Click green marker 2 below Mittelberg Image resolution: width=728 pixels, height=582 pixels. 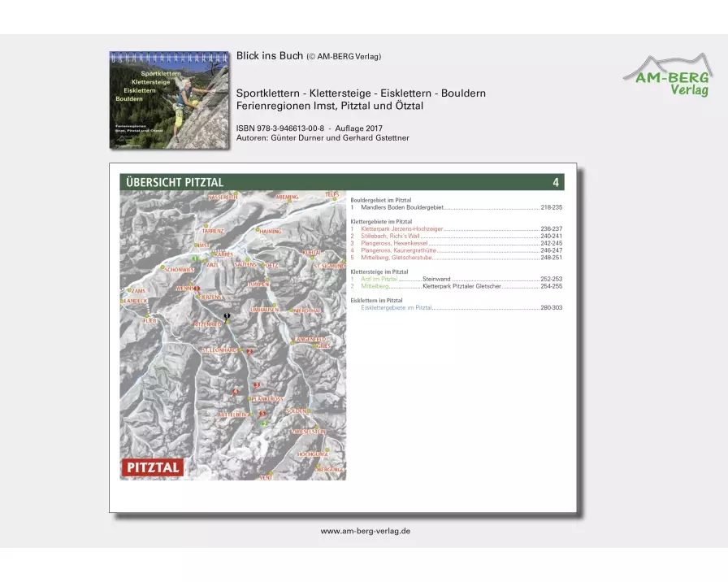pyautogui.click(x=263, y=423)
